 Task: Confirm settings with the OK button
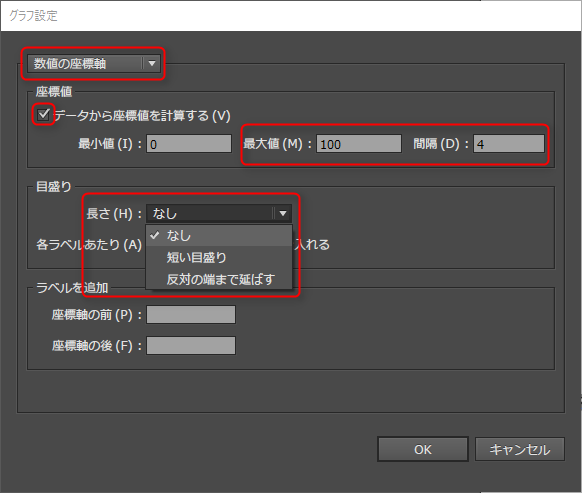[423, 449]
